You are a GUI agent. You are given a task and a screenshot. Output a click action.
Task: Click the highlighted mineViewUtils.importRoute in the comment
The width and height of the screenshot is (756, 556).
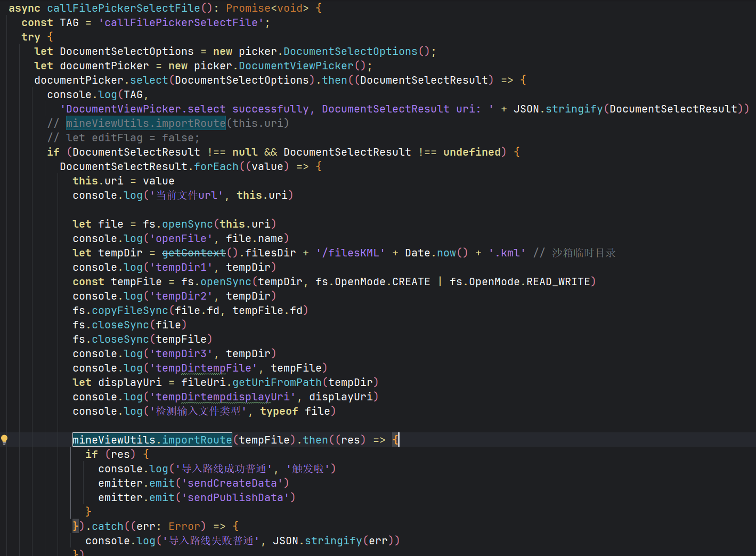(145, 123)
